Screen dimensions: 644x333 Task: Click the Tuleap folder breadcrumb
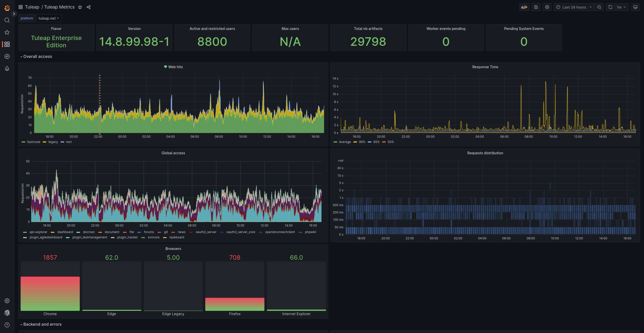click(x=32, y=7)
